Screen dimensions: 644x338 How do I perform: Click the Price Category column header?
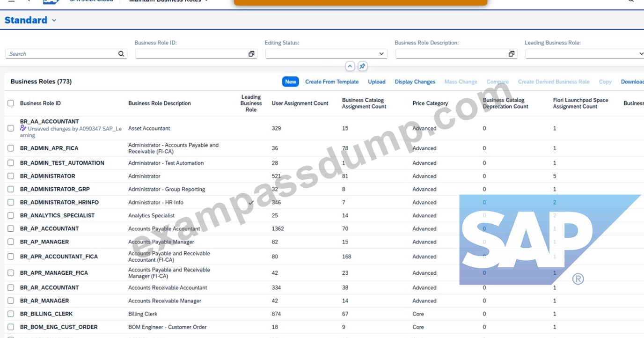coord(430,103)
